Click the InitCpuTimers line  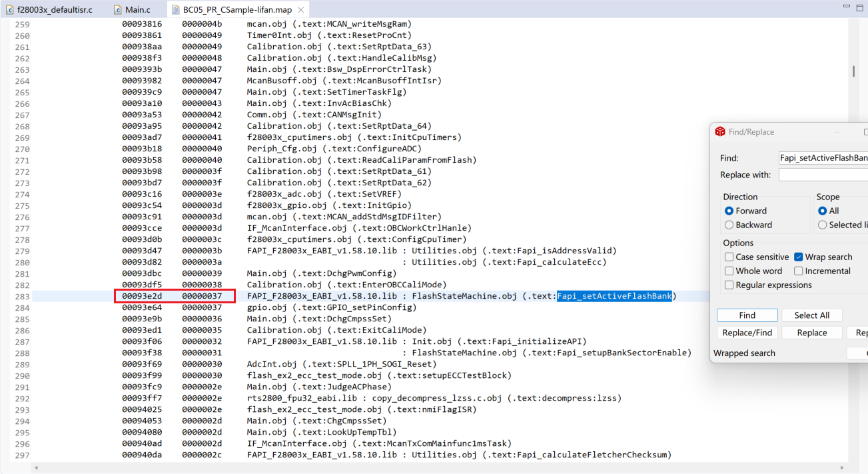[354, 137]
